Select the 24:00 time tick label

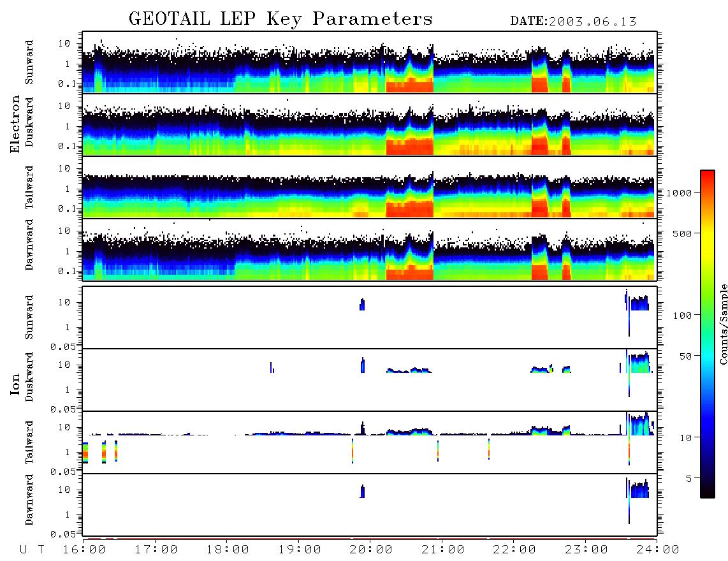[658, 550]
